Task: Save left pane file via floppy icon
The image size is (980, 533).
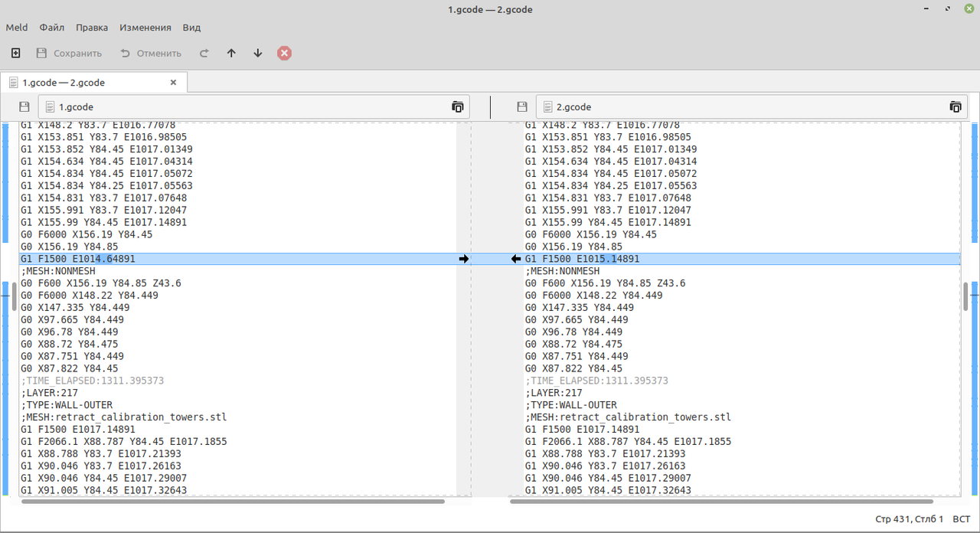Action: [24, 106]
